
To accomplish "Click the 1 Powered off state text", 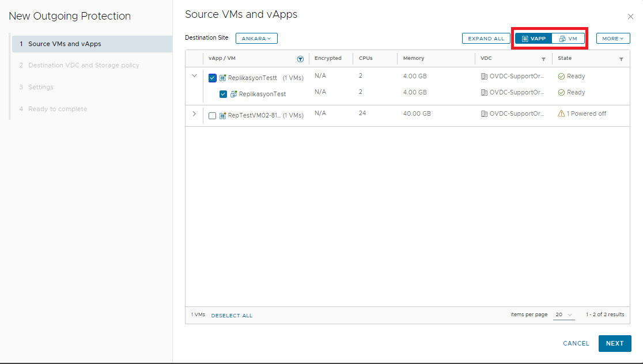I will coord(587,113).
